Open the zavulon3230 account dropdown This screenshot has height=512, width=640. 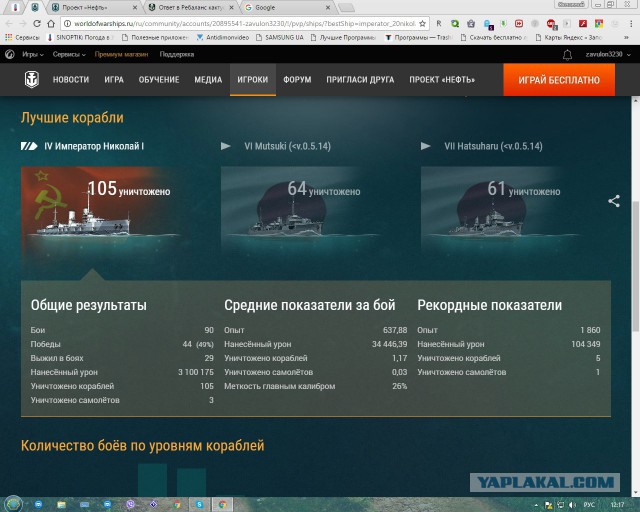pos(608,54)
